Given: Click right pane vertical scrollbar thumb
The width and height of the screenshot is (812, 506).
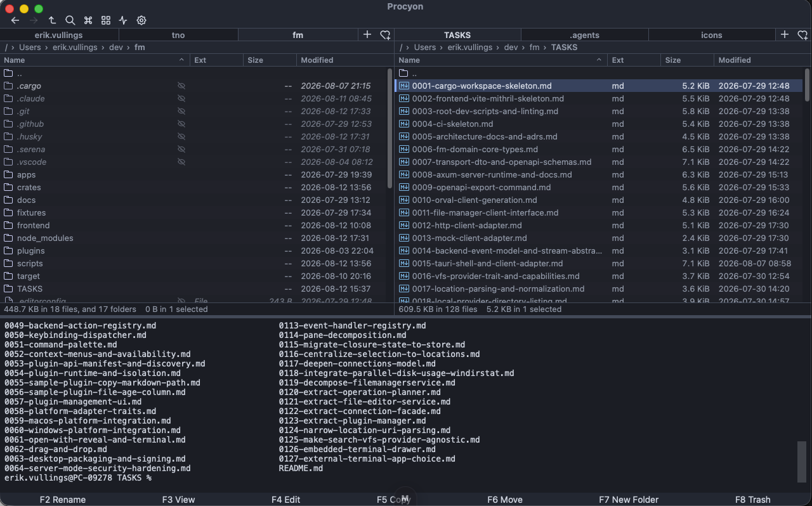Looking at the screenshot, I should pos(807,84).
